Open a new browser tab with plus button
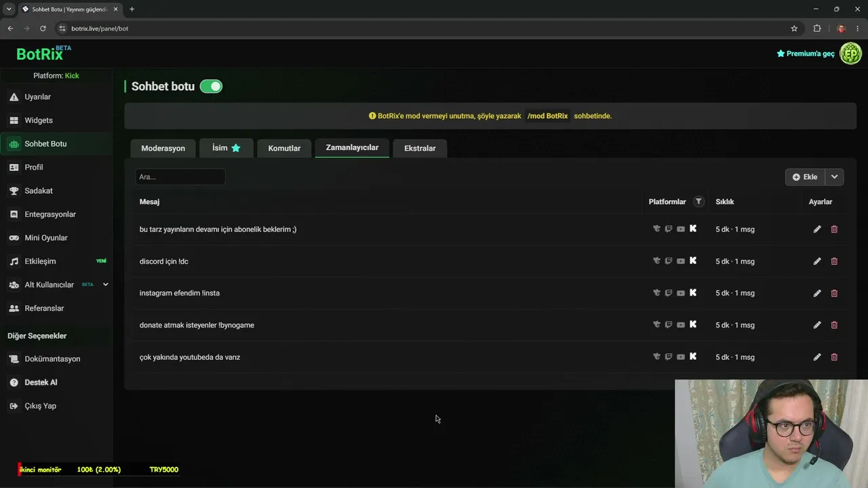The image size is (868, 488). [132, 9]
